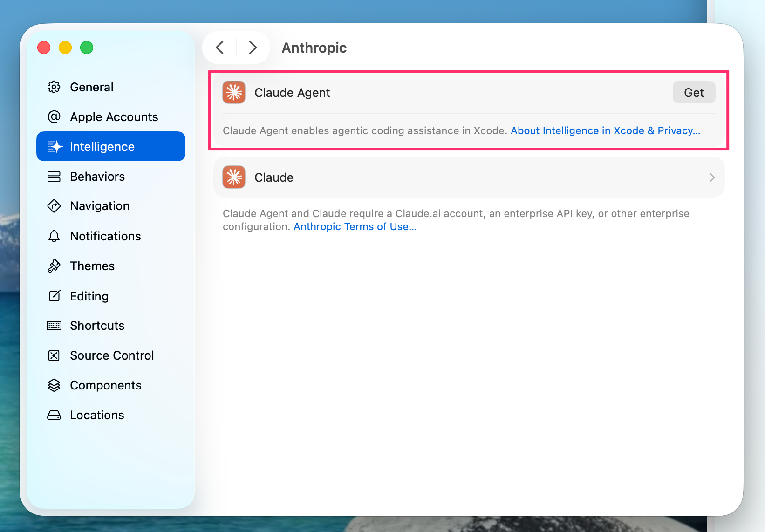Open About Intelligence in Xcode & Privacy link
The height and width of the screenshot is (532, 765).
pos(605,131)
